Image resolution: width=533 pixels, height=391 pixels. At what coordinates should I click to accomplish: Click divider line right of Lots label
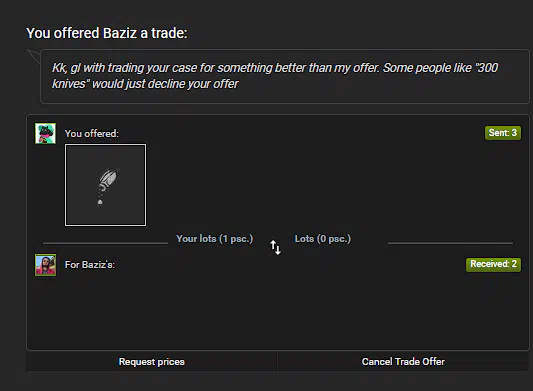(450, 243)
